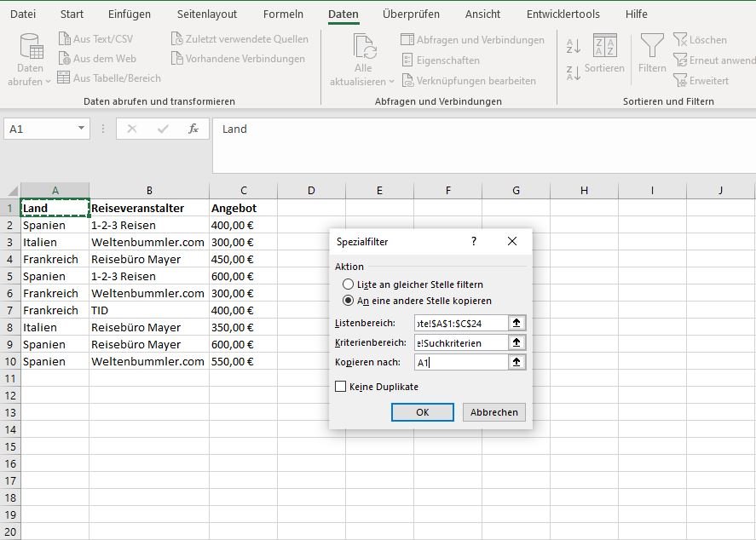Click into the Kriterienbereich input field
This screenshot has height=540, width=756.
459,342
